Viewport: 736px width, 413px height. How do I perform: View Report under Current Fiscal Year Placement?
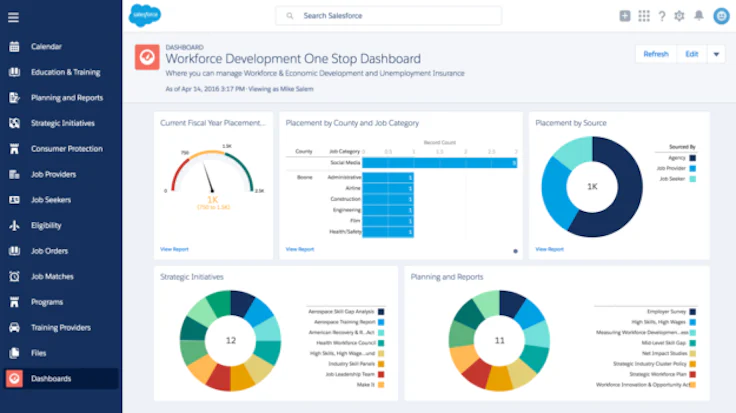[x=174, y=249]
